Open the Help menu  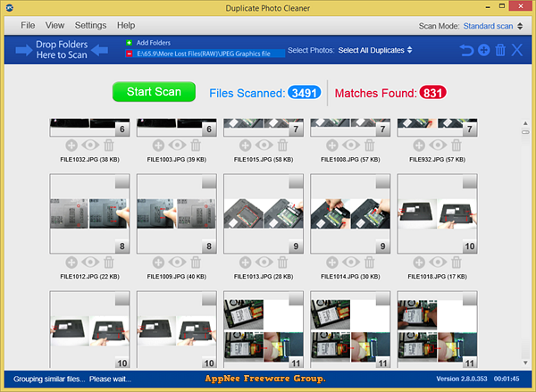pos(126,25)
